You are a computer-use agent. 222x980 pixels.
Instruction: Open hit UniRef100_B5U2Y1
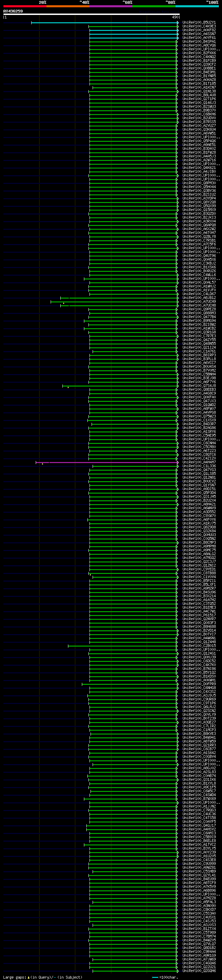199,23
